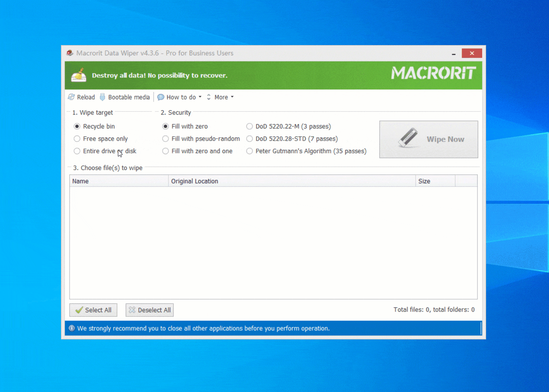The height and width of the screenshot is (392, 549).
Task: Click the Macrorit app icon in title bar
Action: click(x=70, y=53)
